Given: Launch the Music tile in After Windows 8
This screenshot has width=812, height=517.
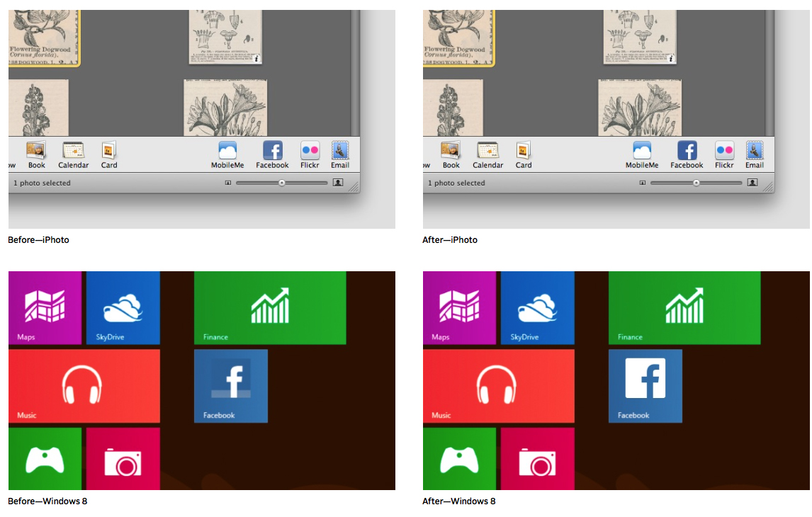Looking at the screenshot, I should [x=498, y=385].
